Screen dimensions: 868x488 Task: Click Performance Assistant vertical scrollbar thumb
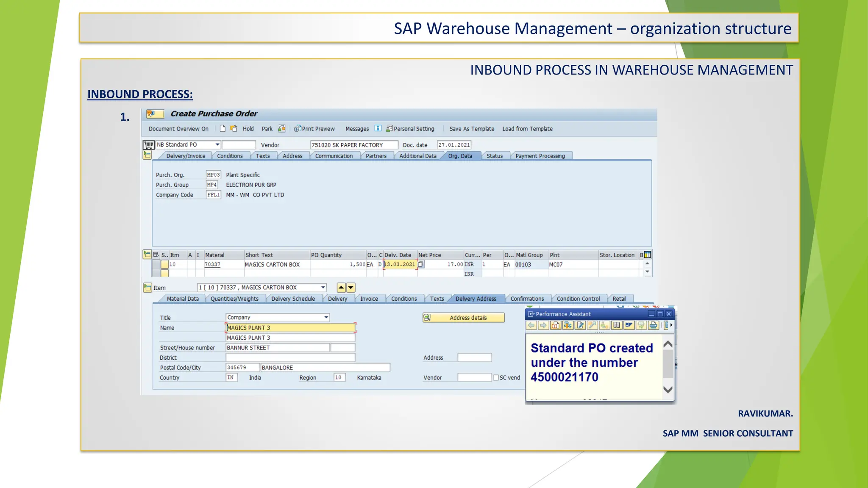tap(668, 364)
